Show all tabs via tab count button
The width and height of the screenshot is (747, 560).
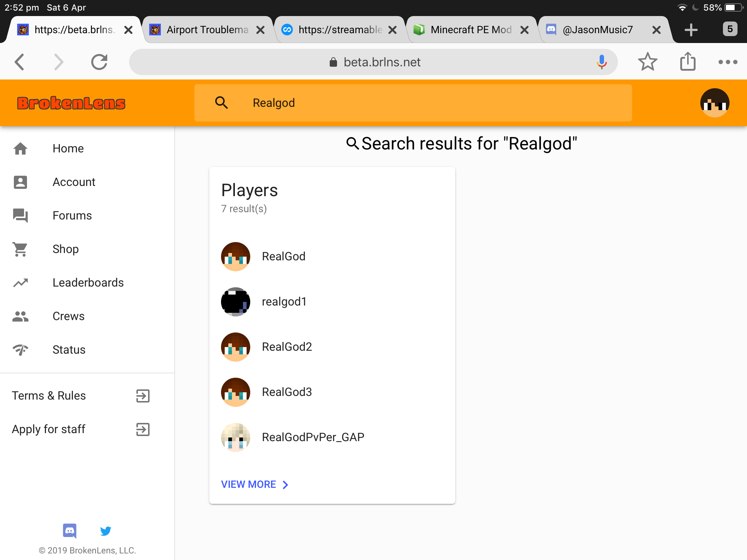(x=730, y=29)
